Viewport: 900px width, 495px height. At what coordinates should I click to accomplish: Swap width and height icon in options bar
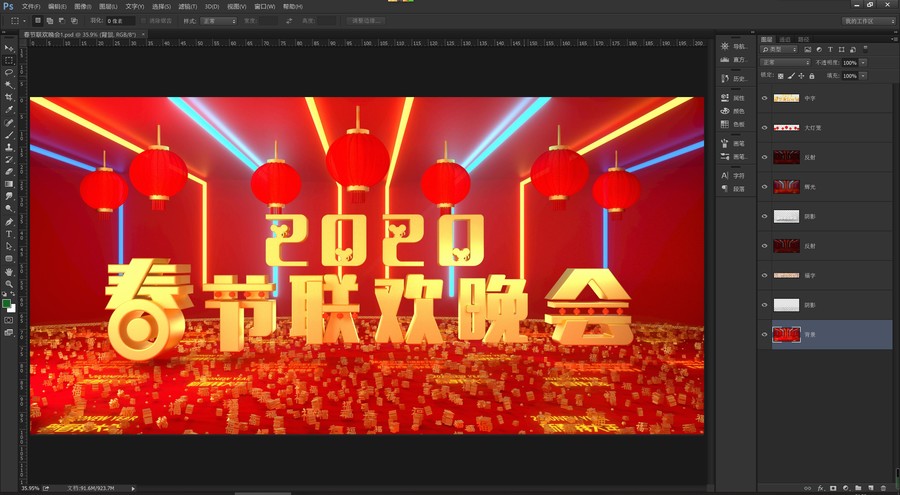tap(289, 21)
